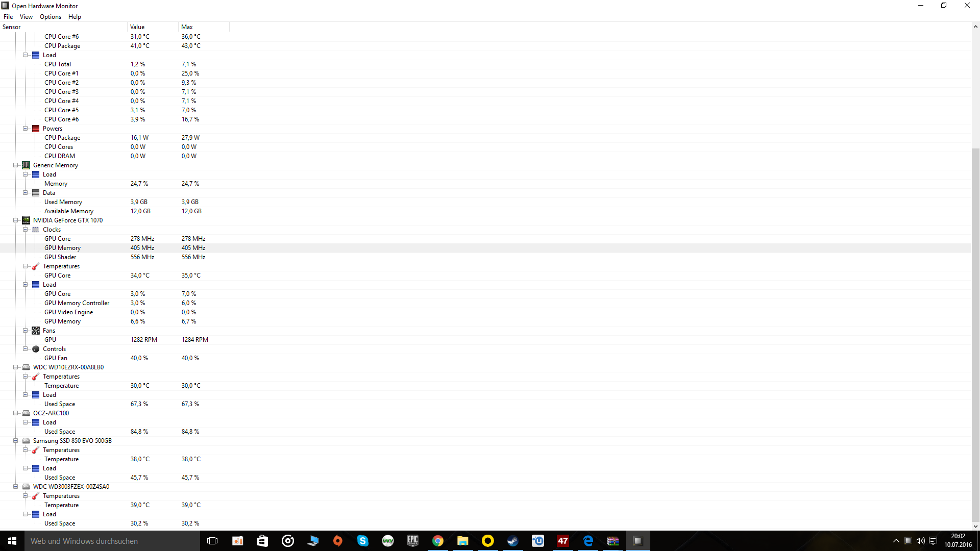980x551 pixels.
Task: Collapse the Generic Memory tree node
Action: click(x=16, y=165)
